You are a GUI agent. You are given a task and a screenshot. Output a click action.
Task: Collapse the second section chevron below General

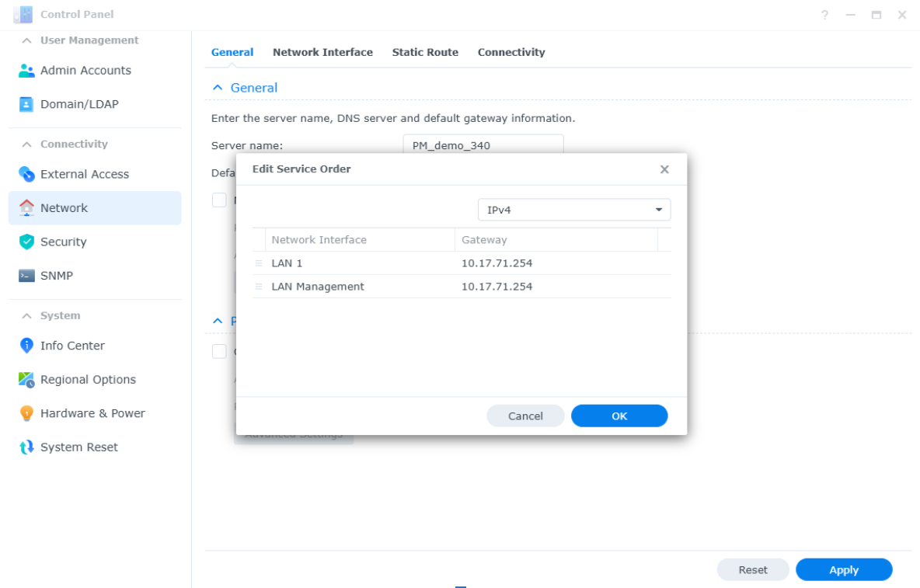218,322
